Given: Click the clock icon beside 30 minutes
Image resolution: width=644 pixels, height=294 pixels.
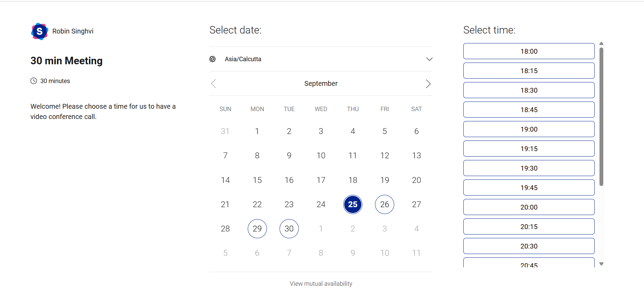Looking at the screenshot, I should tap(34, 81).
